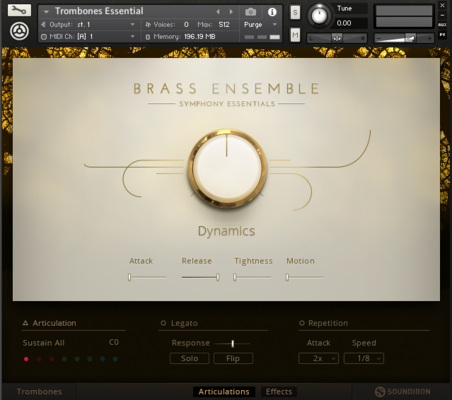The image size is (452, 400).
Task: Click the Attack slider handle
Action: (130, 277)
